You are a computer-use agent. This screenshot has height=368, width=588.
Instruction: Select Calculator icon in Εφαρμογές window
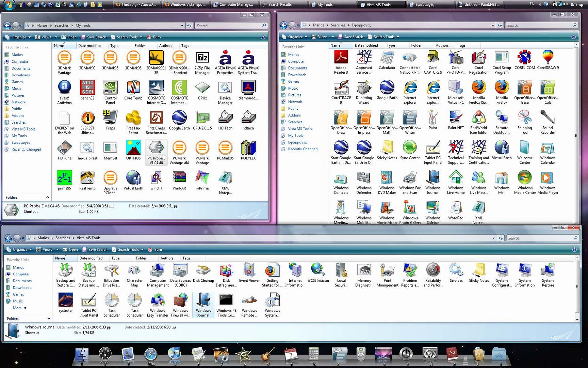387,60
